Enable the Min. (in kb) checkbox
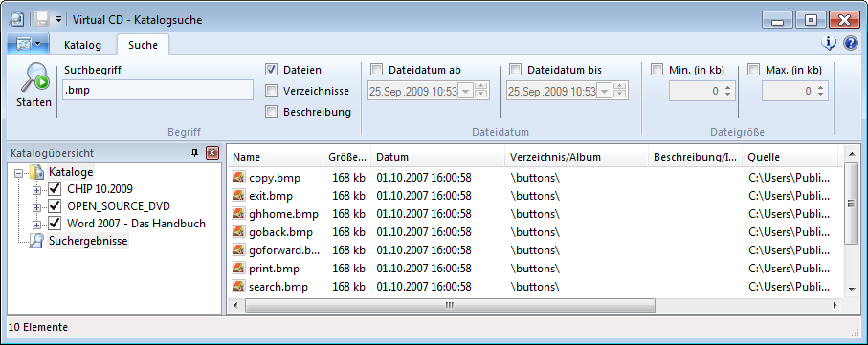This screenshot has height=345, width=868. [x=657, y=70]
